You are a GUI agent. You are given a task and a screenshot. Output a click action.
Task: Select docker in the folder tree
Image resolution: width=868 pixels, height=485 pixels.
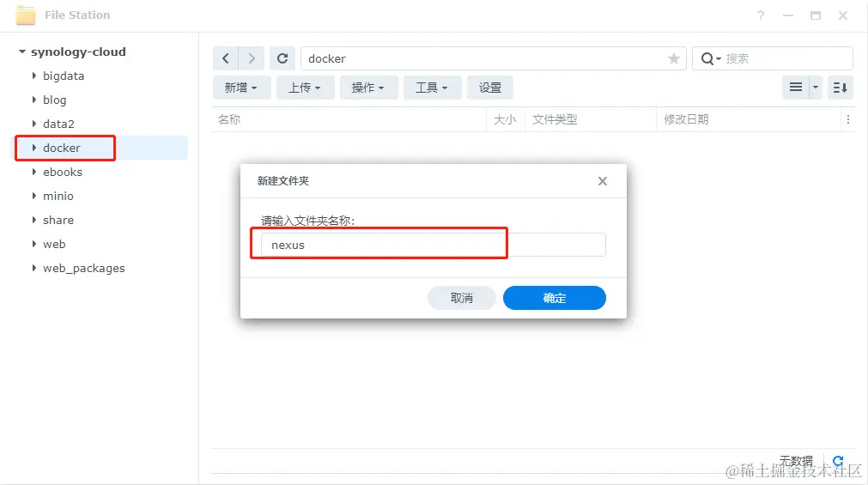pyautogui.click(x=62, y=148)
